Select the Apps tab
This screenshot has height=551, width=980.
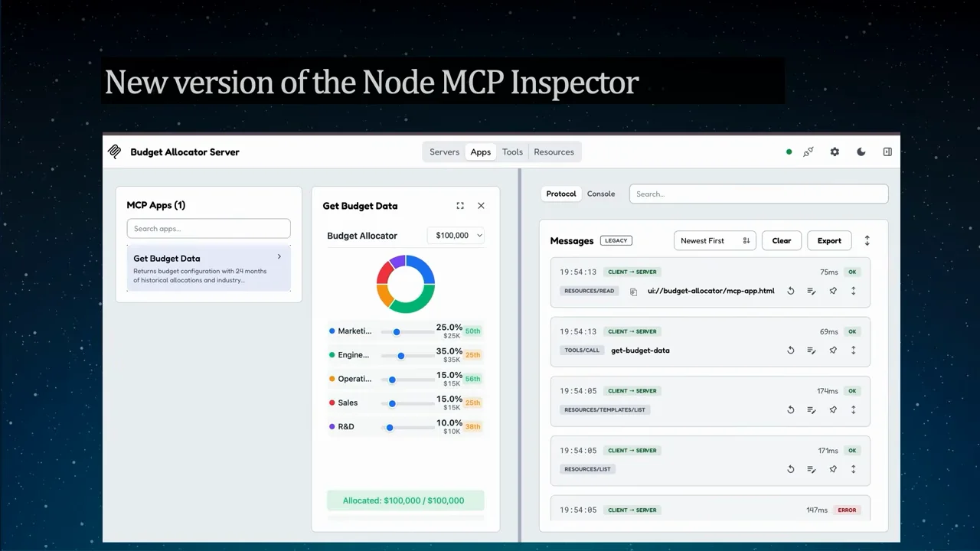tap(481, 152)
